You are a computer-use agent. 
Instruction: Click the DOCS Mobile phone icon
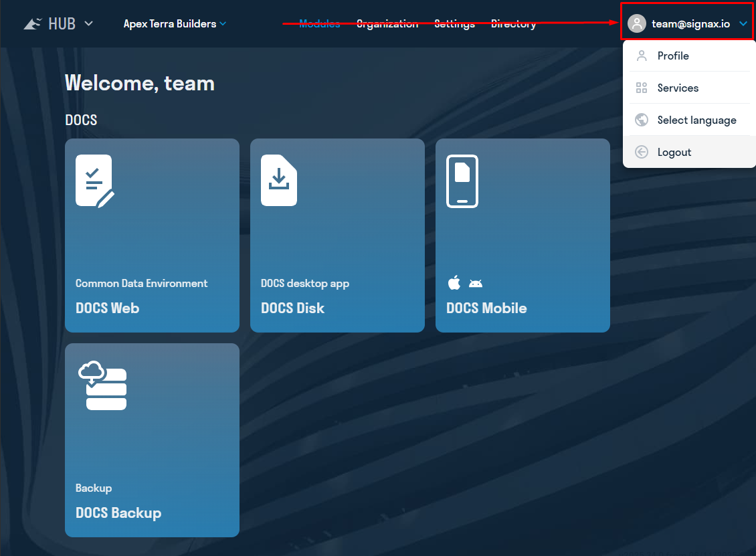[462, 181]
